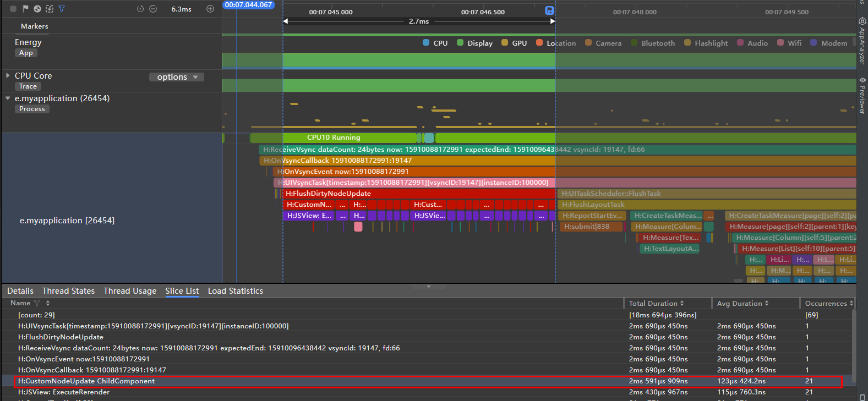
Task: Collapse the e.myapplication (26454) process row
Action: point(8,98)
